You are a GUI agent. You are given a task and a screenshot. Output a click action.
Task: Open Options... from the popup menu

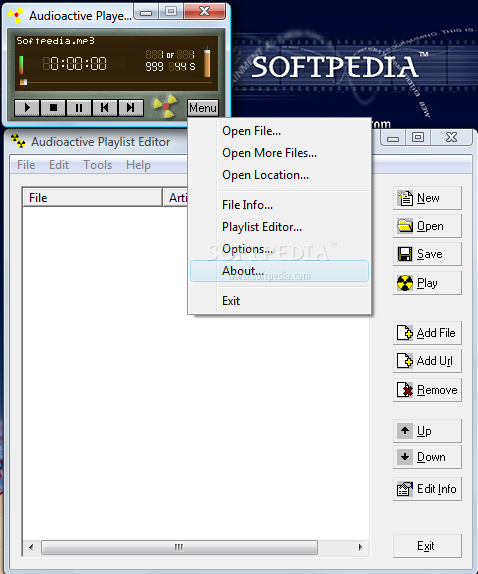click(x=279, y=249)
